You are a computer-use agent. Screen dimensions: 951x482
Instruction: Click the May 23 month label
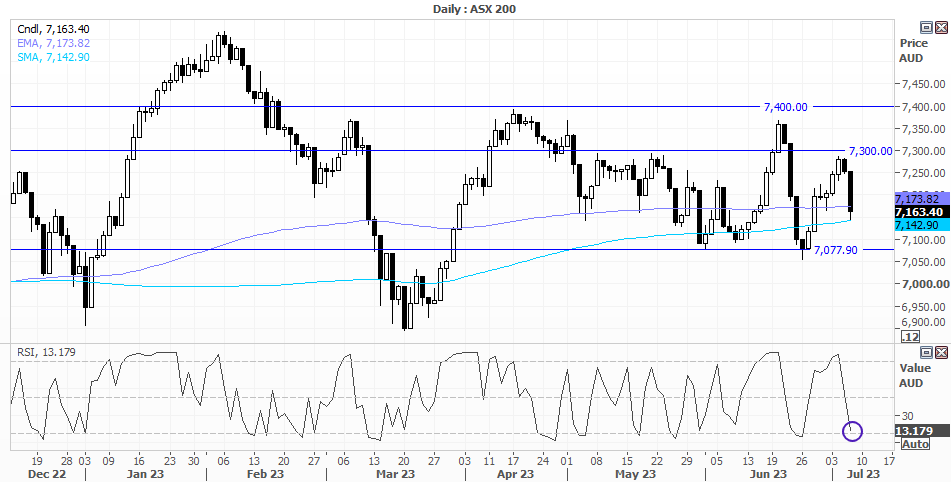(x=636, y=474)
